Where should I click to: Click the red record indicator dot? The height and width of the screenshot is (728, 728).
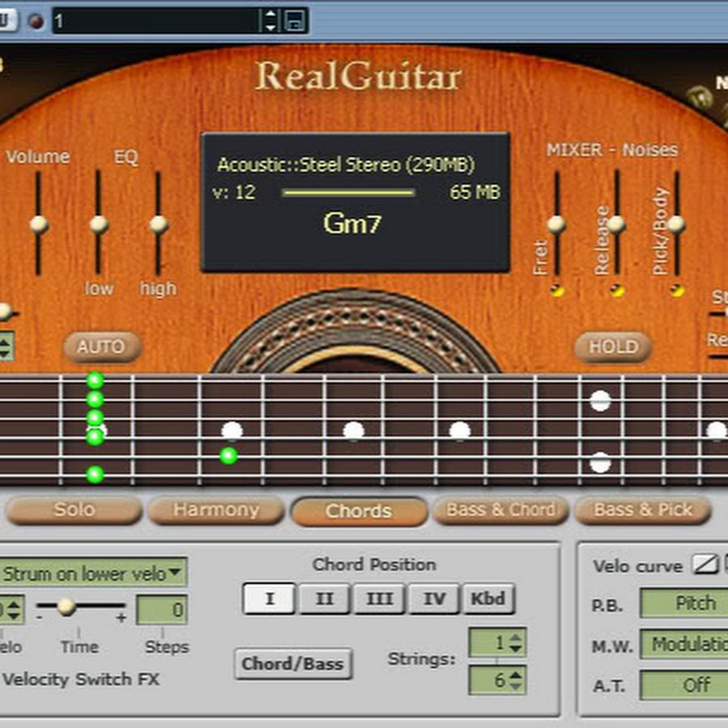point(36,21)
